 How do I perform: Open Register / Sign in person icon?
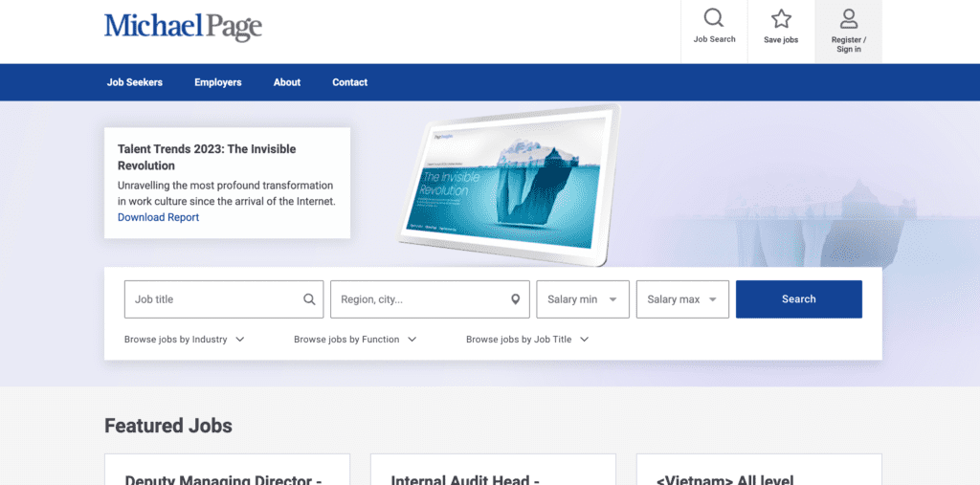tap(848, 19)
